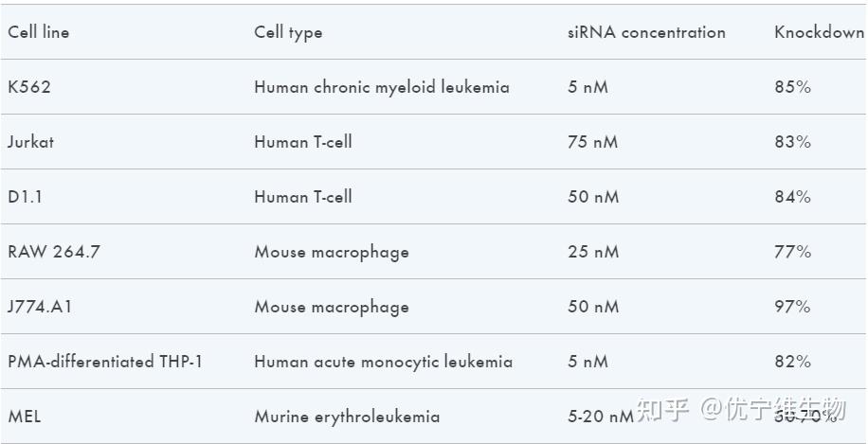Select the Jurkat cell line cell

point(31,142)
